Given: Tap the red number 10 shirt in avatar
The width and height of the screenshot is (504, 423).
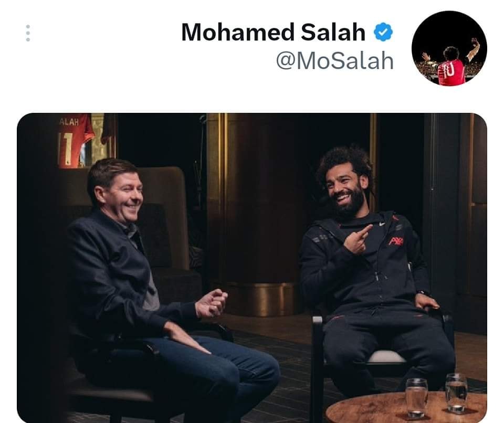Looking at the screenshot, I should click(x=451, y=71).
